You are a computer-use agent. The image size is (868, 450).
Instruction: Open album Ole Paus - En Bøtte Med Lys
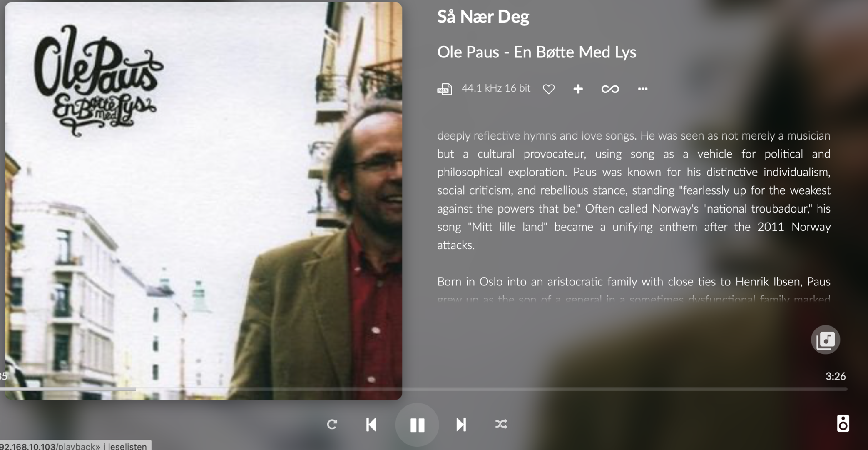(x=537, y=52)
